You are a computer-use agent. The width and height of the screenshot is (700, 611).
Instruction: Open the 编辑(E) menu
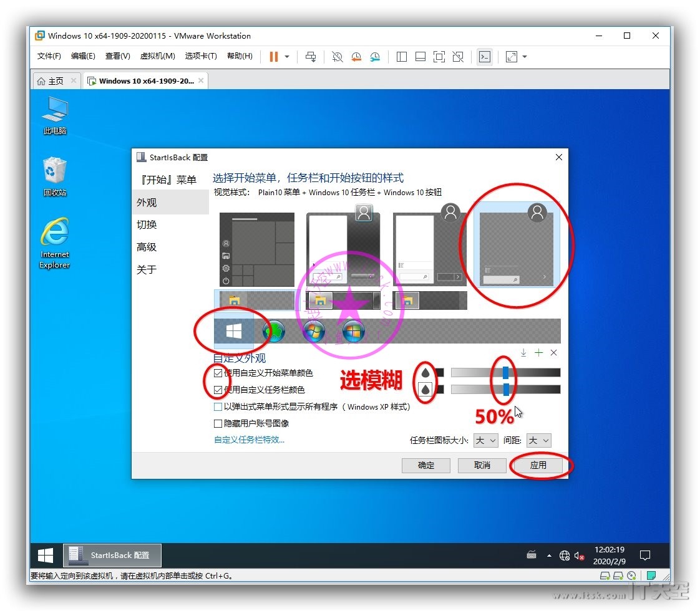click(x=83, y=55)
